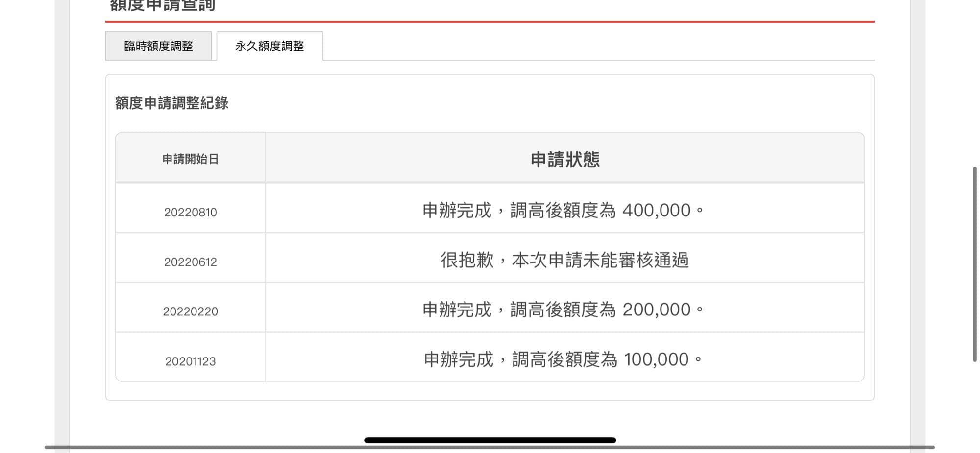Select the 20201123 application date

(x=190, y=361)
